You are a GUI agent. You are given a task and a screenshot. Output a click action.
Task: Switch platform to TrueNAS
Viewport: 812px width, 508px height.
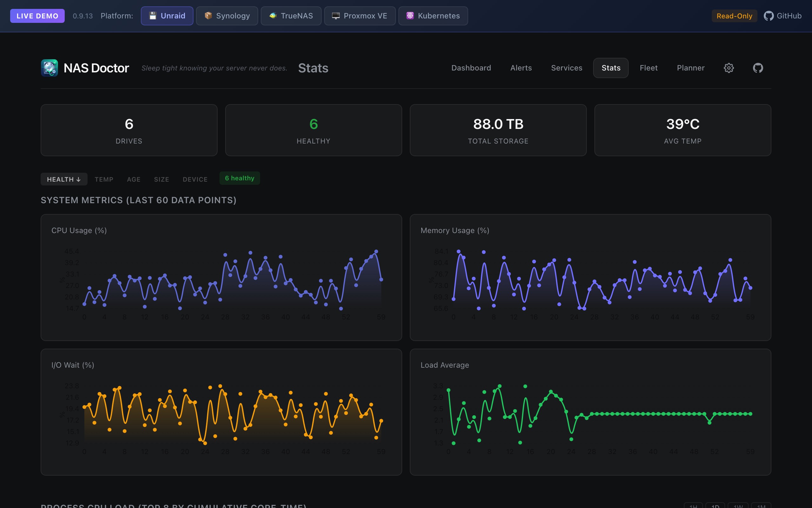point(291,16)
